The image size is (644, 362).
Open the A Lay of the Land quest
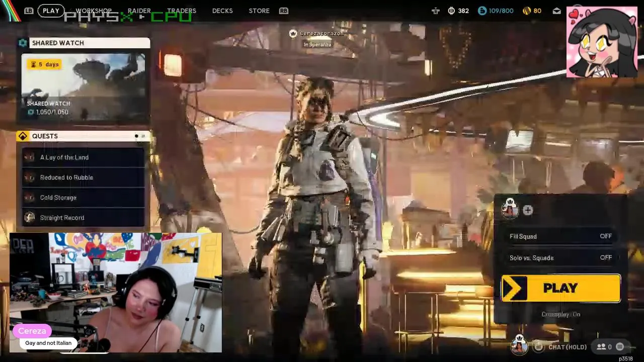pos(84,157)
